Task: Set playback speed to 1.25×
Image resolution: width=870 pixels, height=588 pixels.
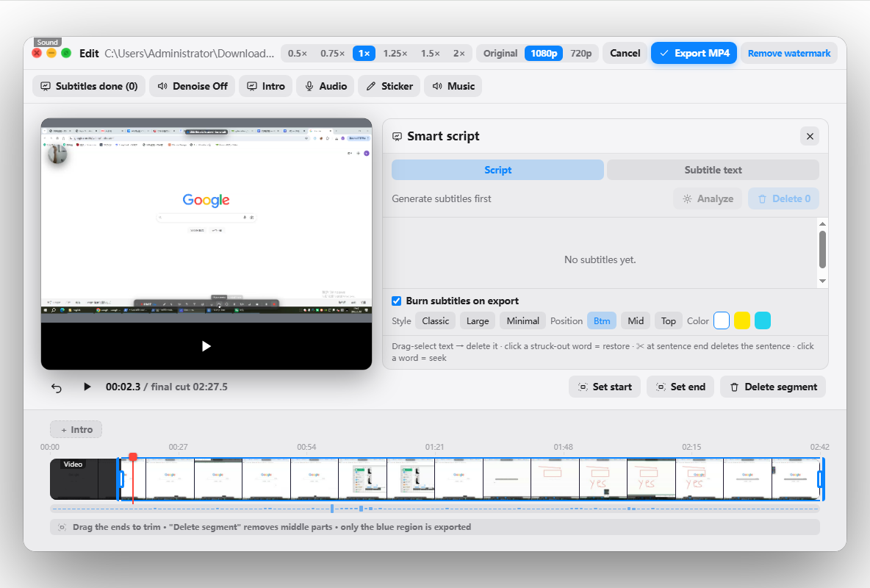Action: tap(395, 54)
